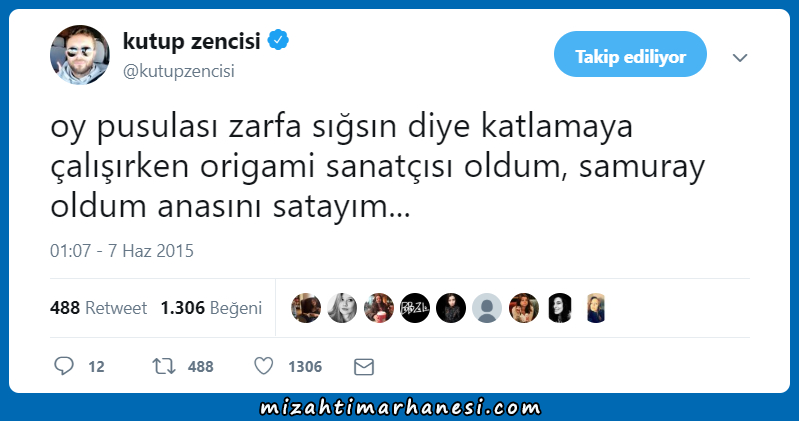Image resolution: width=799 pixels, height=421 pixels.
Task: Select the first liker avatar
Action: pos(306,308)
